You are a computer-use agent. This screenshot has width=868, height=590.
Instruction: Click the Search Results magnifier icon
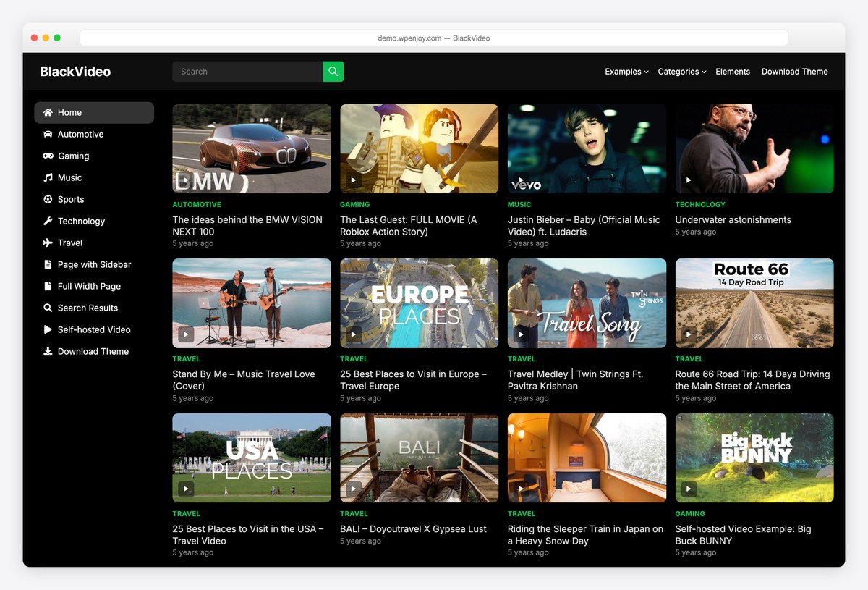coord(48,308)
